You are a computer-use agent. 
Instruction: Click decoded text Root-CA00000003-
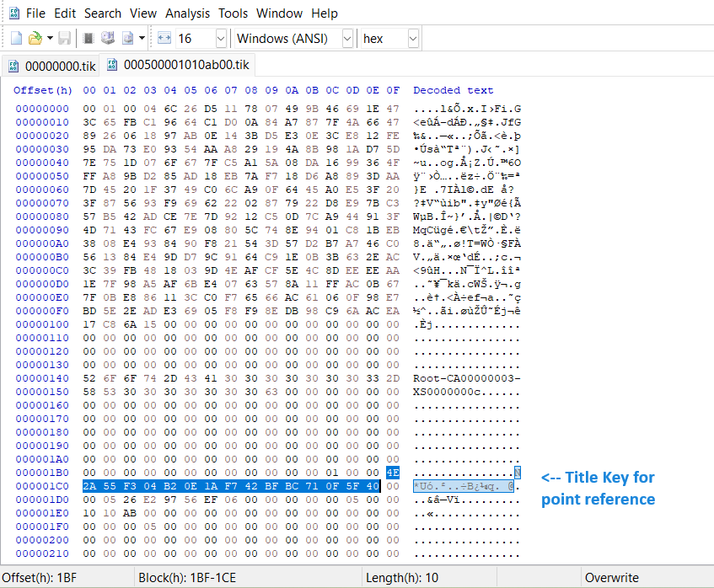pos(467,378)
